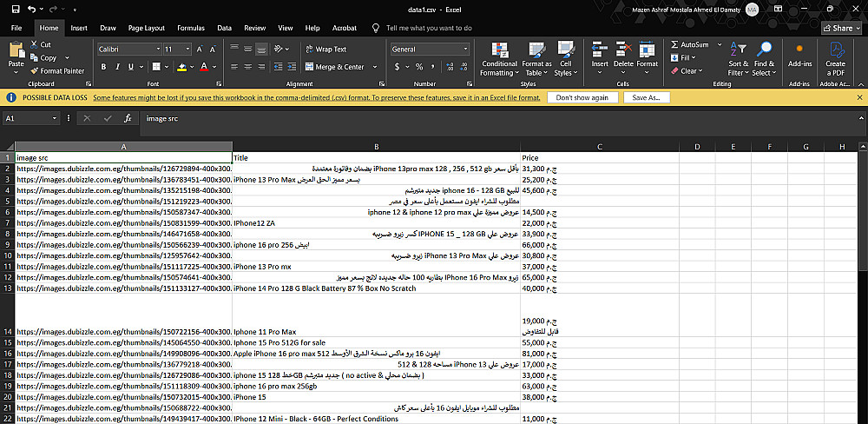
Task: Open the Calibri font name dropdown
Action: click(x=157, y=50)
